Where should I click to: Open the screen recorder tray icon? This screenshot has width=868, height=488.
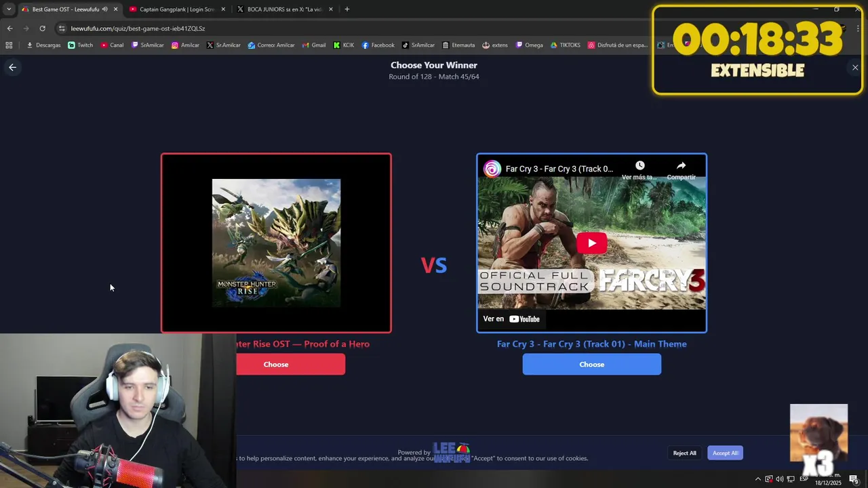click(x=768, y=479)
